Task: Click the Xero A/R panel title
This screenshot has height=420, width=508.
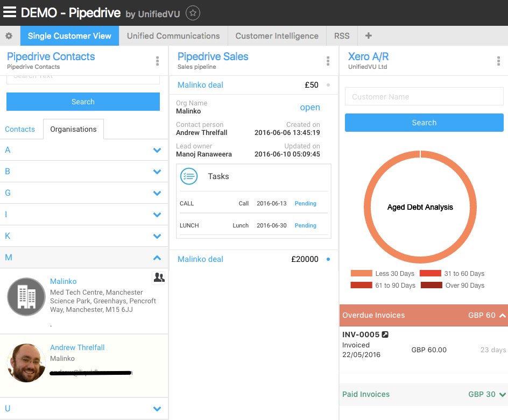Action: coord(368,56)
